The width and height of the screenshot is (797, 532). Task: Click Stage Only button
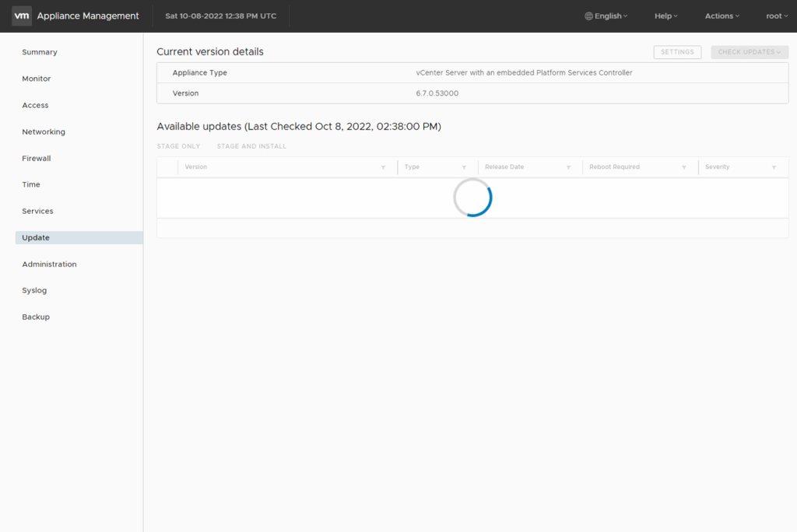tap(178, 146)
